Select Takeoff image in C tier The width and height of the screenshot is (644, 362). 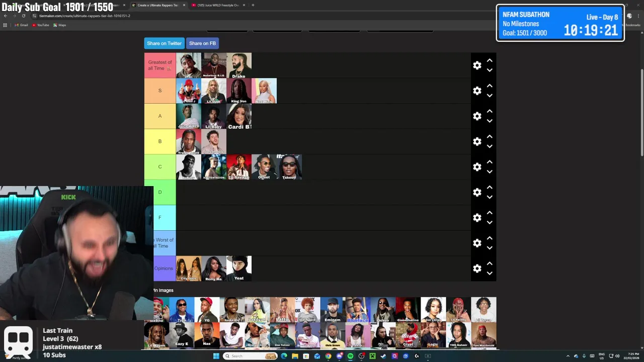coord(289,167)
